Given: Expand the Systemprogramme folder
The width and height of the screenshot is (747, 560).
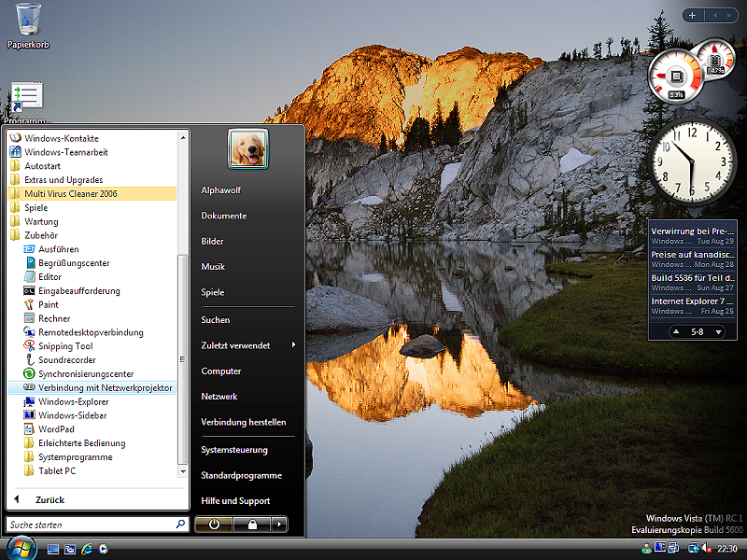Looking at the screenshot, I should 75,457.
